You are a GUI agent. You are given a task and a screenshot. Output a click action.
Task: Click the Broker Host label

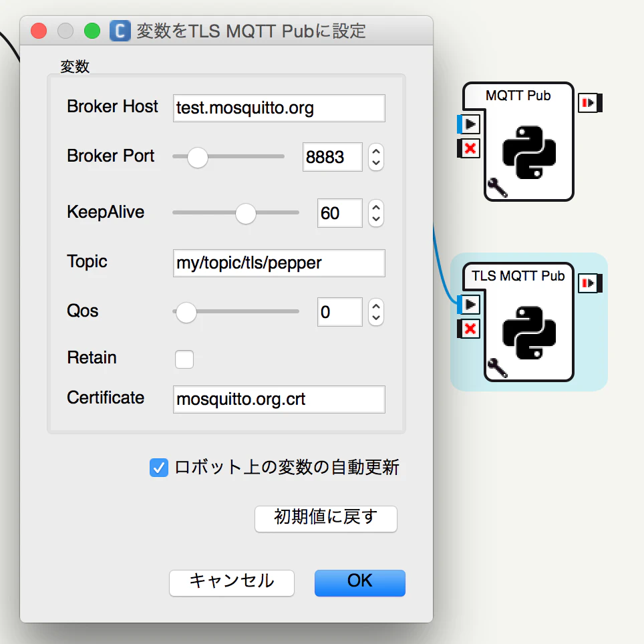pos(112,107)
